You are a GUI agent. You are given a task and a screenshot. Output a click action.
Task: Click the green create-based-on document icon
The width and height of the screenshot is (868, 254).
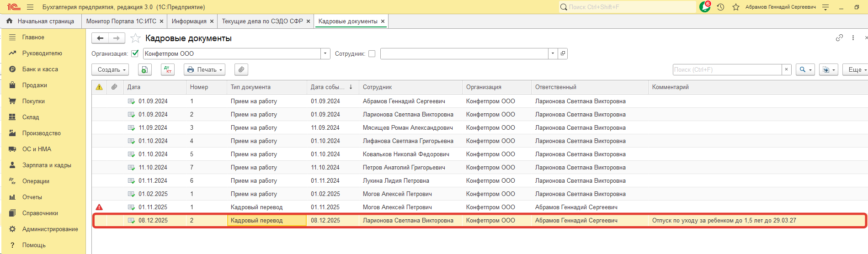coord(144,69)
